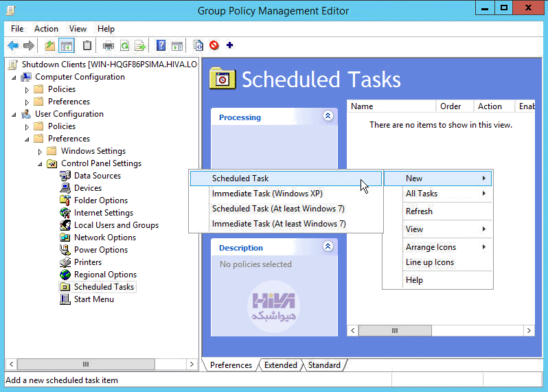Viewport: 548px width, 392px height.
Task: Click Line up Icons in context menu
Action: (437, 262)
